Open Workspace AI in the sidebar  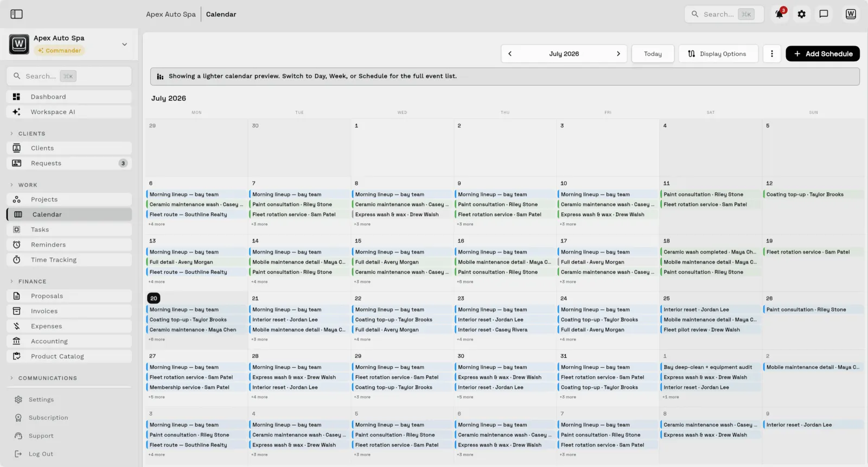click(69, 112)
